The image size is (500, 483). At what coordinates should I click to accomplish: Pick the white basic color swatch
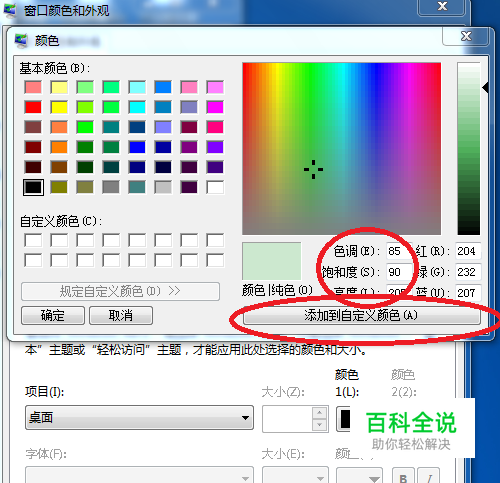pos(215,187)
